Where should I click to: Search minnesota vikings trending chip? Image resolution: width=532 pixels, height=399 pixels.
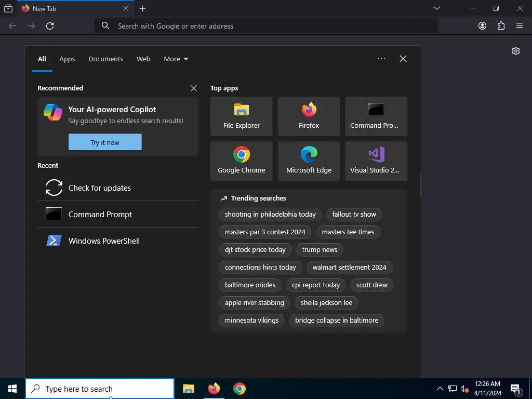251,320
